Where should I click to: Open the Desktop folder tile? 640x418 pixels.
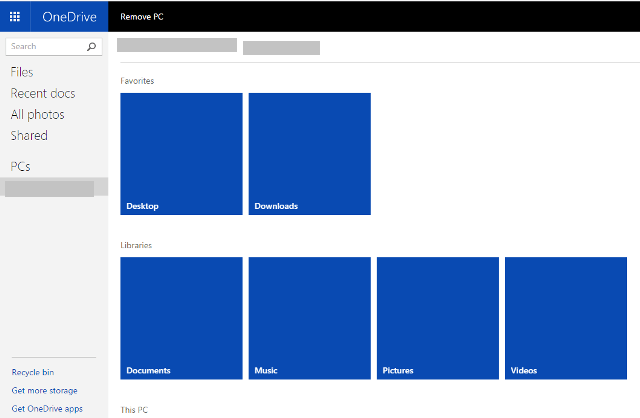tap(181, 154)
